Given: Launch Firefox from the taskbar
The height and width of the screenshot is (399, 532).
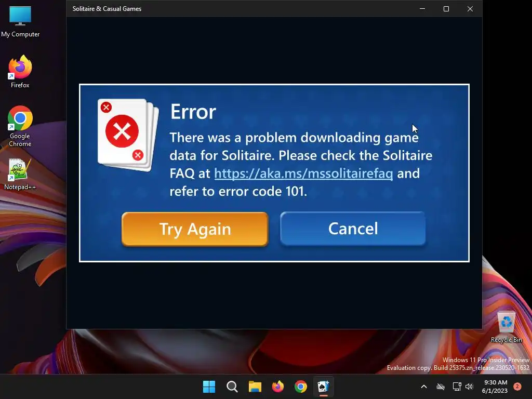Looking at the screenshot, I should (x=278, y=387).
